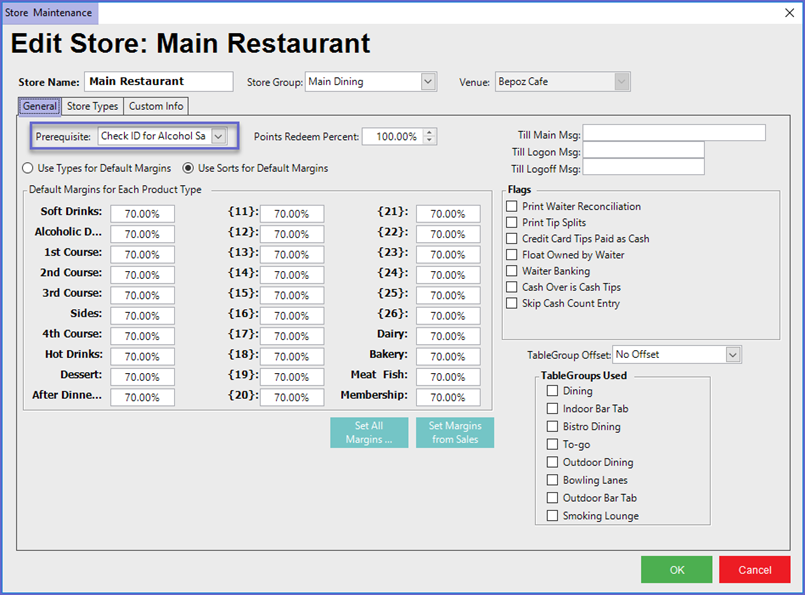Screen dimensions: 805x595
Task: Switch to the Store Types tab
Action: tap(92, 106)
